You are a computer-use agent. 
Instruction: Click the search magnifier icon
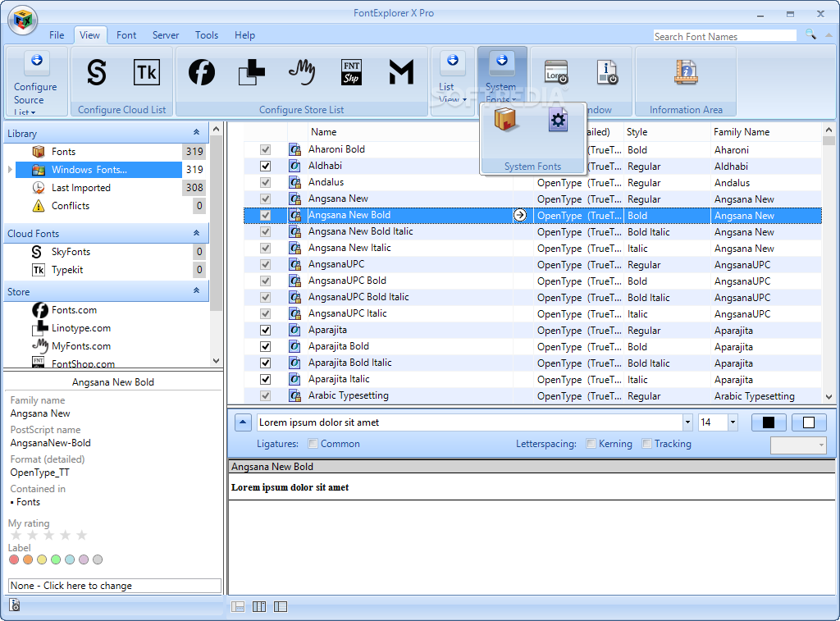tap(810, 34)
